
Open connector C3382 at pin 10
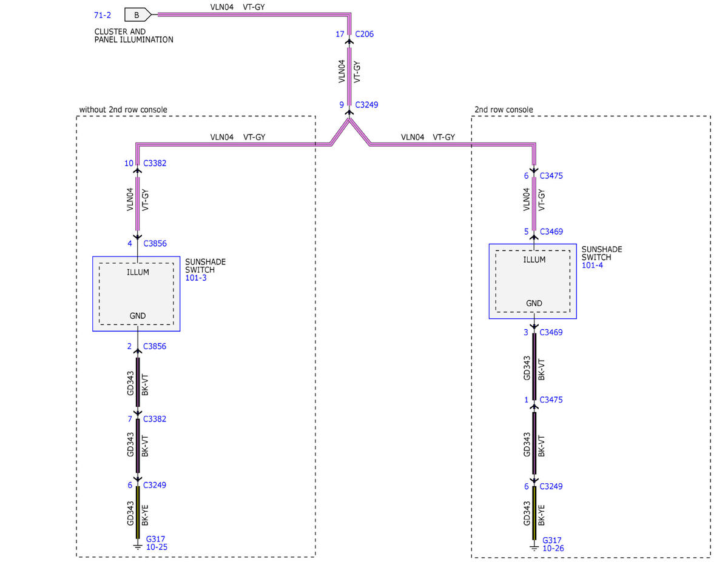[155, 163]
